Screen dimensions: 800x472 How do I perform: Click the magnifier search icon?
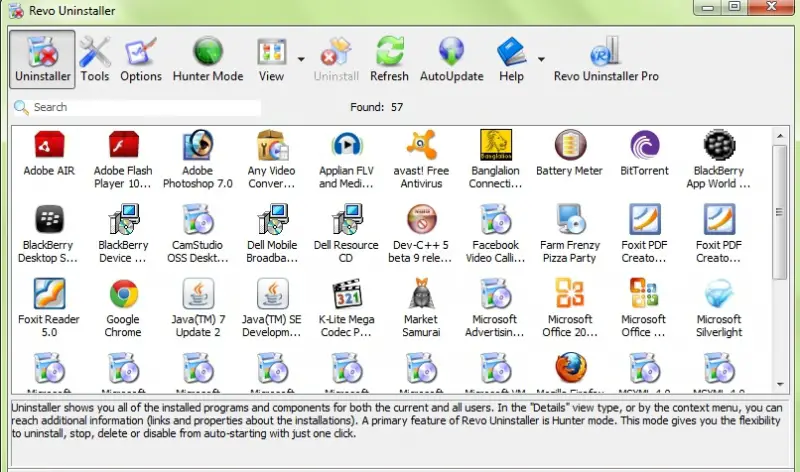click(21, 107)
